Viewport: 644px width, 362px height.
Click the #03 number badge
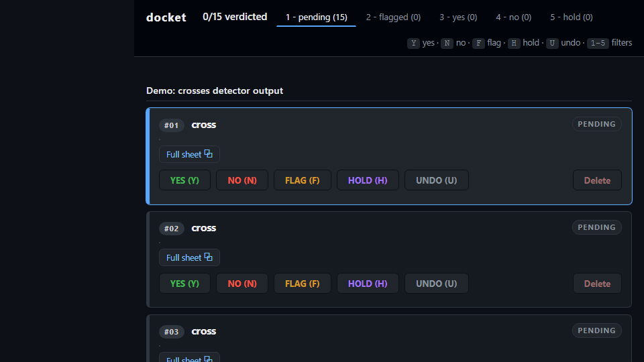point(172,332)
